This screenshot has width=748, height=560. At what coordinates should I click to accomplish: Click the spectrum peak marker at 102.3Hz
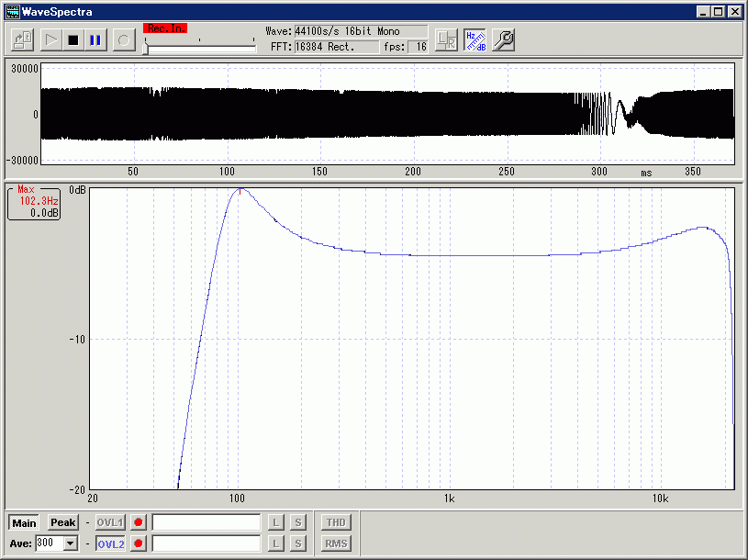240,191
